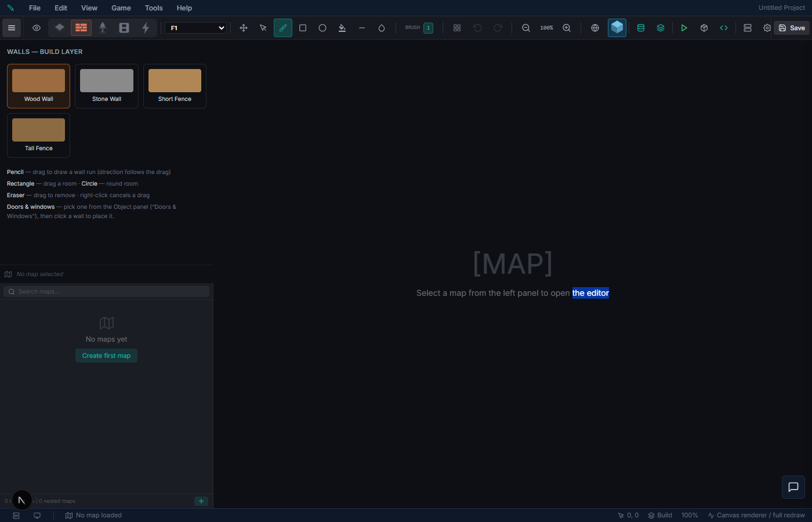Click the Search maps field
The width and height of the screenshot is (812, 522).
pos(107,292)
